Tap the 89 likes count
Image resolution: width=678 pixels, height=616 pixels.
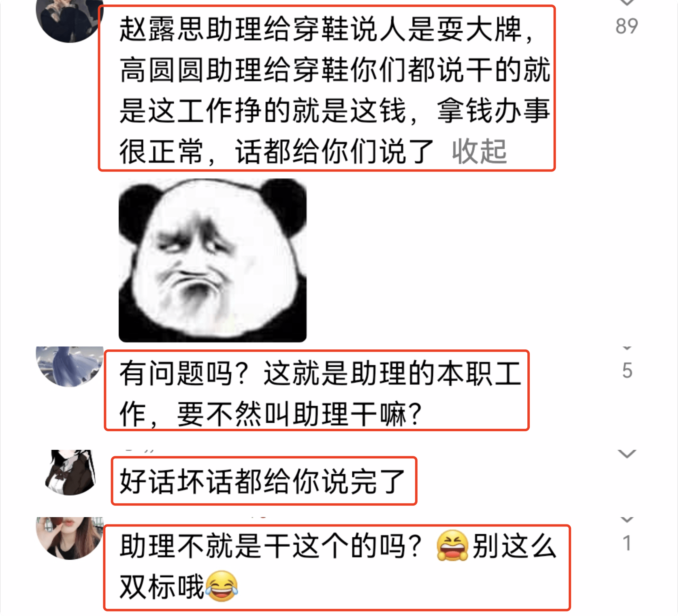tap(627, 26)
